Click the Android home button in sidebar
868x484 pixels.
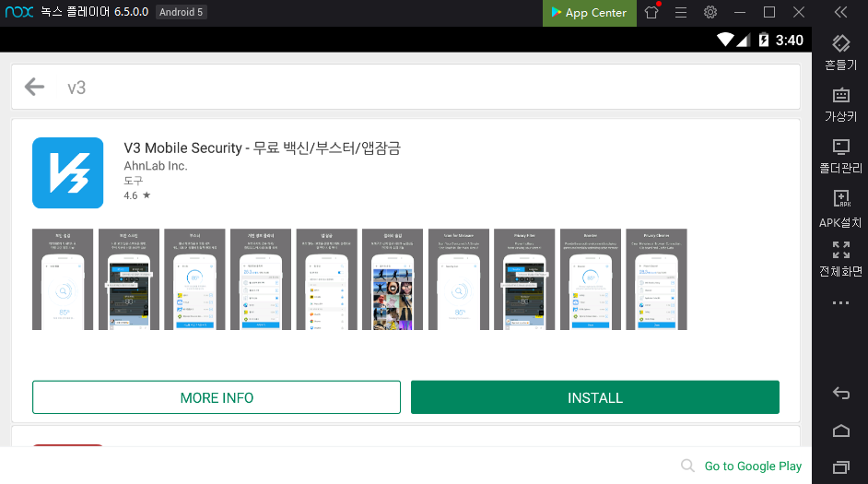click(x=841, y=431)
